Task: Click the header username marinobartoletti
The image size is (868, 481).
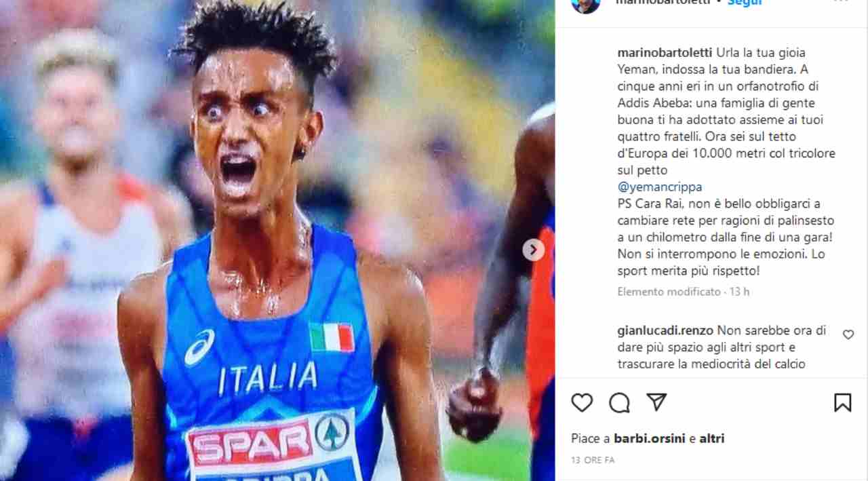Action: pyautogui.click(x=663, y=3)
